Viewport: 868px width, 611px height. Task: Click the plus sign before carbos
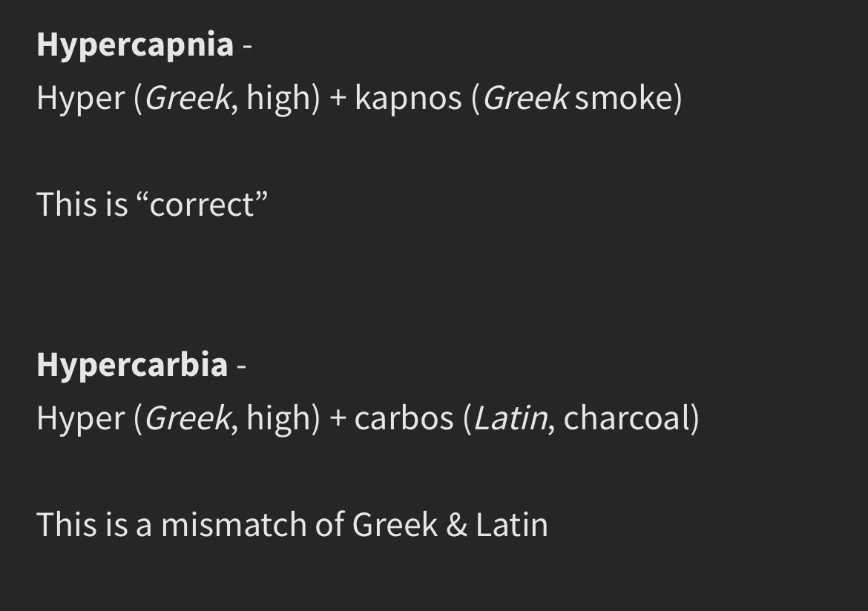pos(338,419)
